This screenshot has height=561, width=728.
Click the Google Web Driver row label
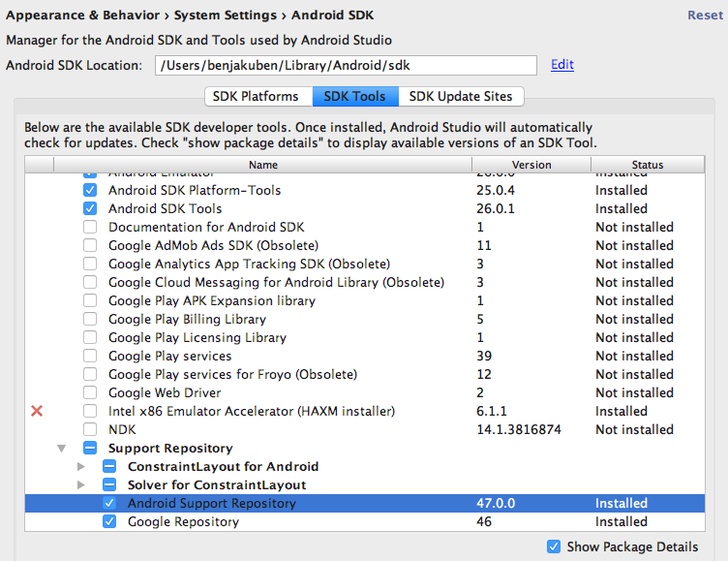(x=165, y=392)
